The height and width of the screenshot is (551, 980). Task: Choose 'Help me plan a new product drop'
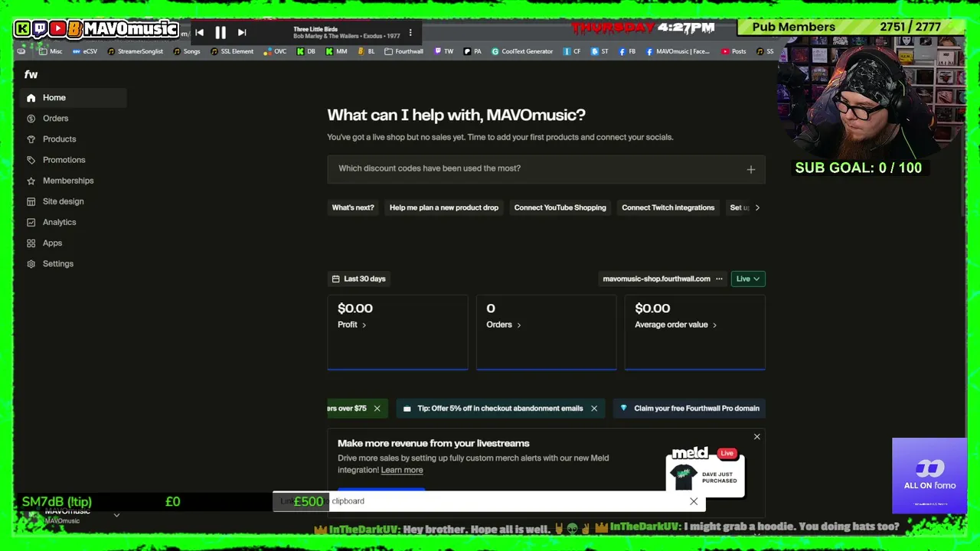444,207
